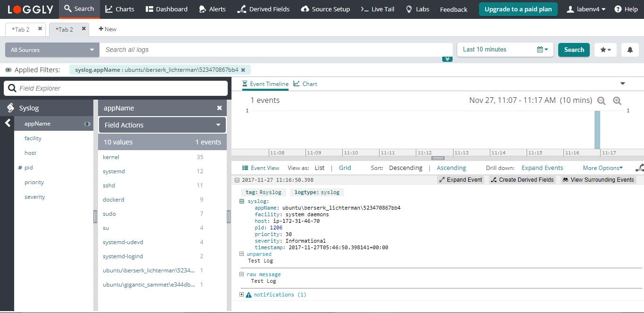
Task: Expand the Field Actions dropdown
Action: click(162, 125)
